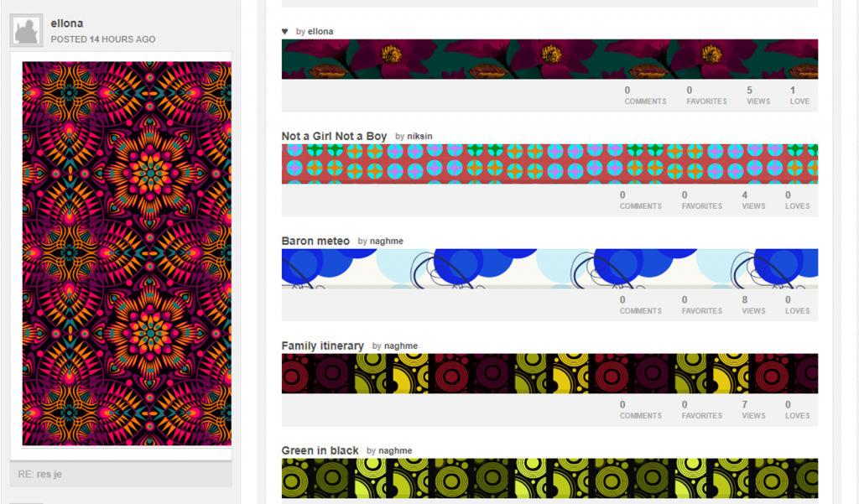Viewport: 859px width, 504px height.
Task: Open the 'Baron meteo' pattern title
Action: [315, 241]
